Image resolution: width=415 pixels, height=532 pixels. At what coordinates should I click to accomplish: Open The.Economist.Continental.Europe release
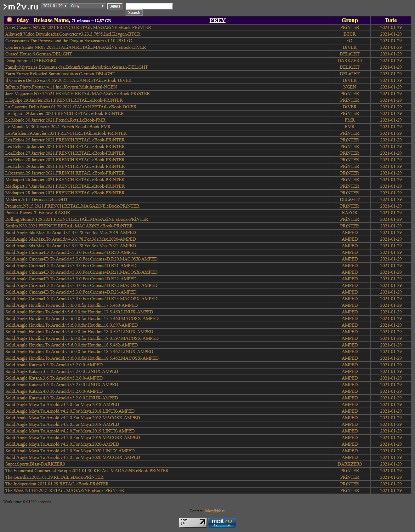(87, 471)
